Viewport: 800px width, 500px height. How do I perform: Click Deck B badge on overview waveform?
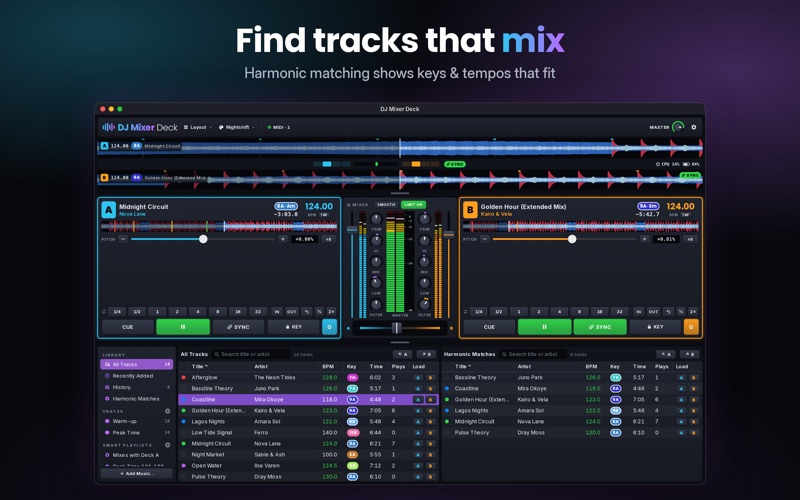[105, 178]
